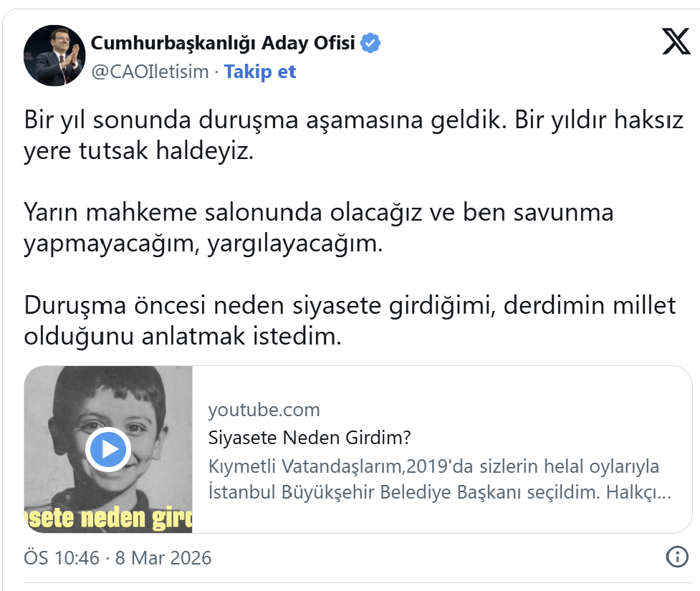Click the blue verified badge
The image size is (700, 591).
[x=370, y=43]
